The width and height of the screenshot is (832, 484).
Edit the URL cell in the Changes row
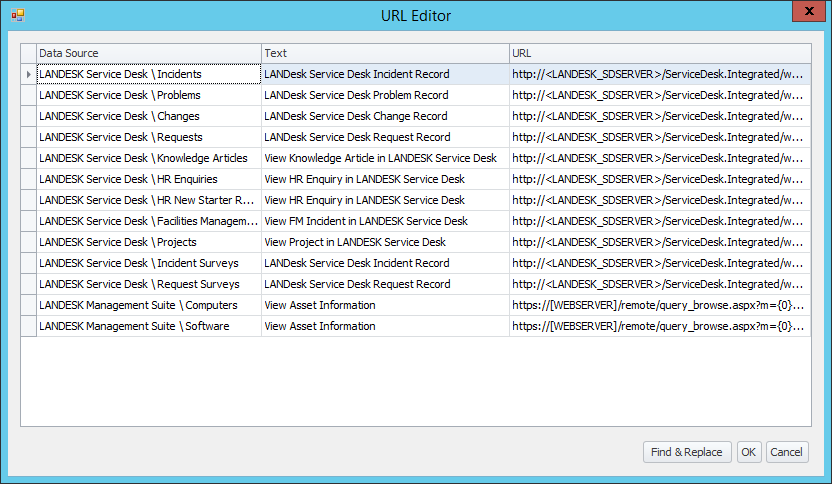tap(660, 116)
